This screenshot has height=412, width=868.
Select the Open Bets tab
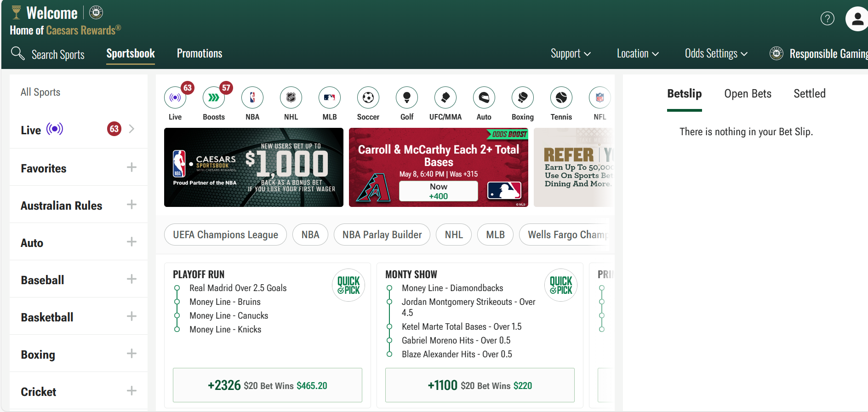coord(748,94)
